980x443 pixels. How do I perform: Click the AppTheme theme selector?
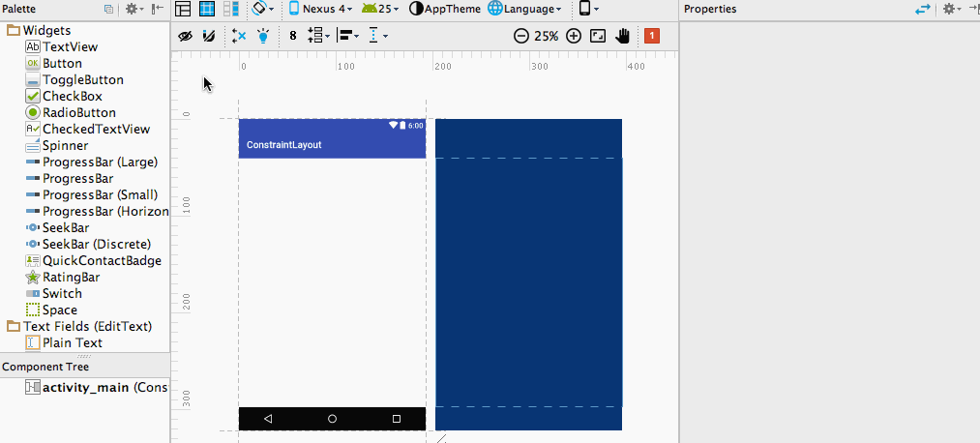pyautogui.click(x=445, y=9)
